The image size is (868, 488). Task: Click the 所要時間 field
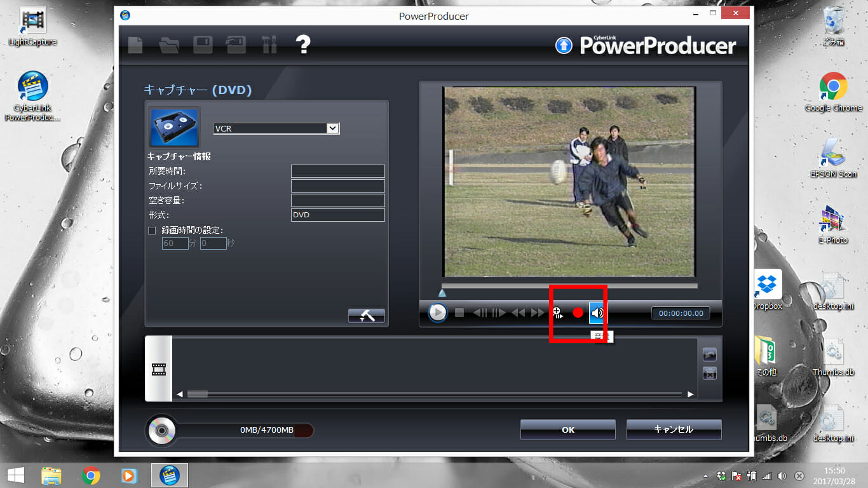click(x=338, y=171)
